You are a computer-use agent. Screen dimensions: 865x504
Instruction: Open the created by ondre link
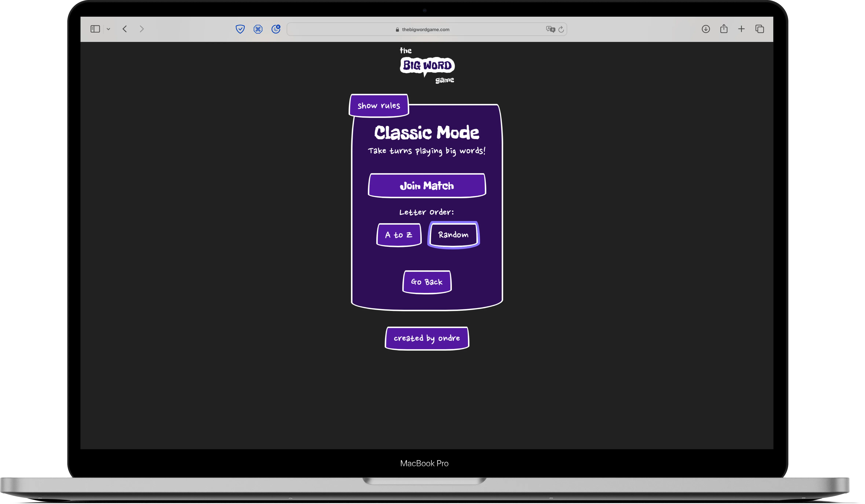click(427, 338)
